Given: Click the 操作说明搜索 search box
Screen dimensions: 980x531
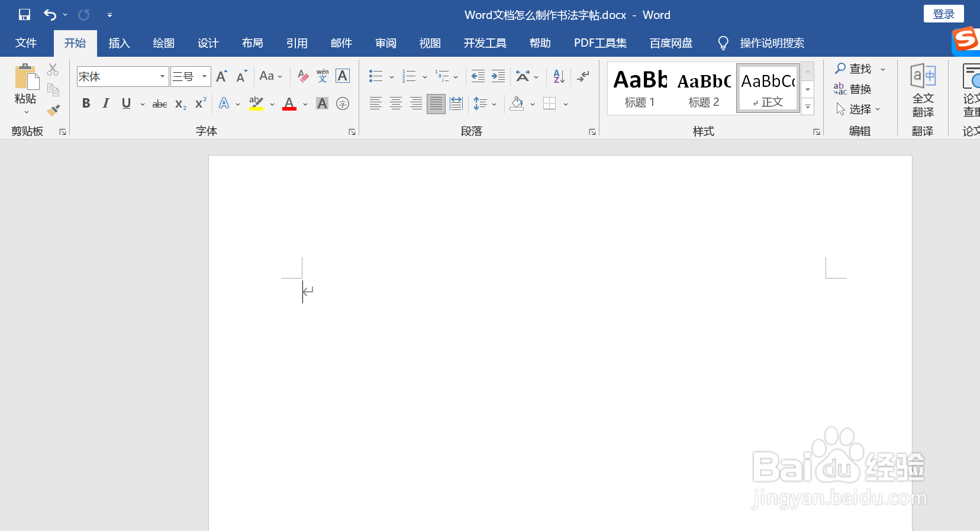Looking at the screenshot, I should [x=772, y=43].
